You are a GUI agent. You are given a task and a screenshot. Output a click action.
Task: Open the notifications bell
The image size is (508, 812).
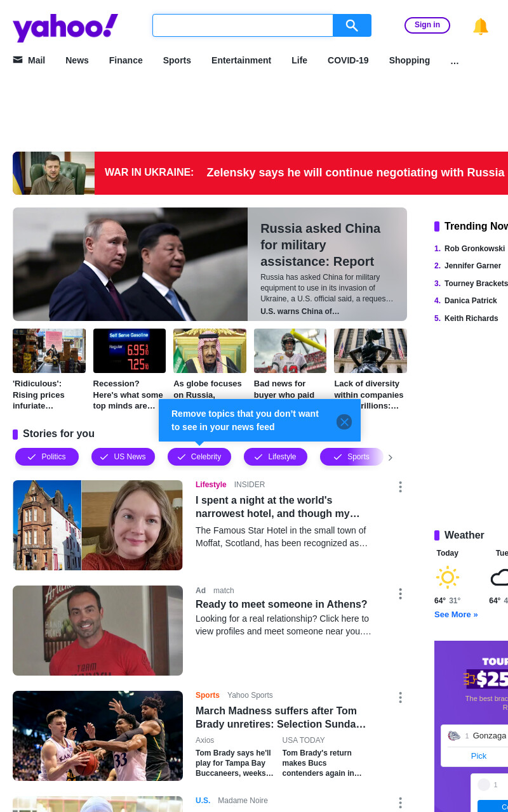click(x=481, y=26)
